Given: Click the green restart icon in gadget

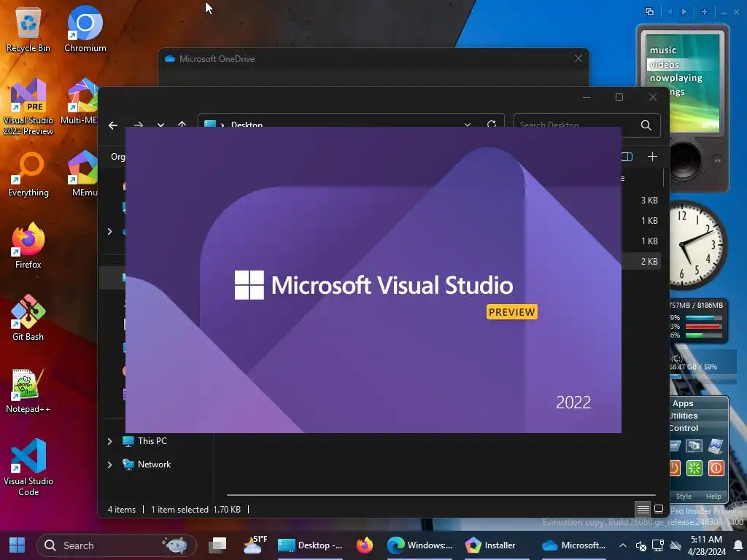Looking at the screenshot, I should tap(694, 468).
